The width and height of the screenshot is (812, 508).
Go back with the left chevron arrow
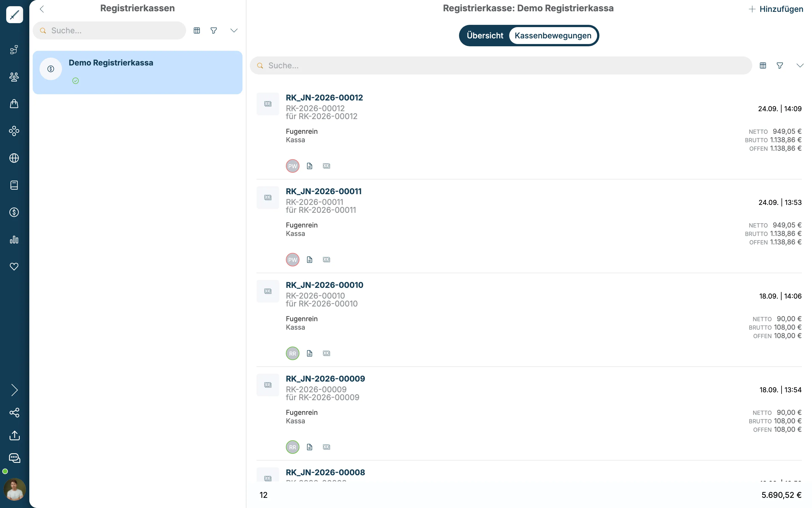[x=42, y=9]
